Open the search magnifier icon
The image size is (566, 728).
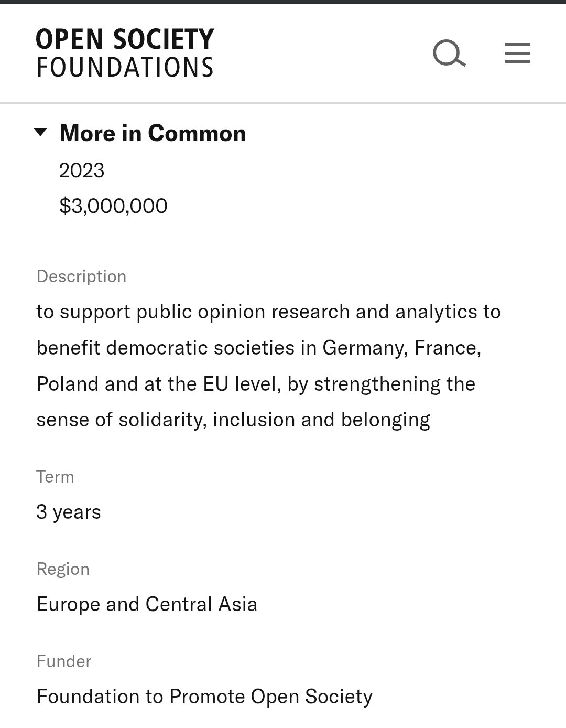(x=449, y=53)
